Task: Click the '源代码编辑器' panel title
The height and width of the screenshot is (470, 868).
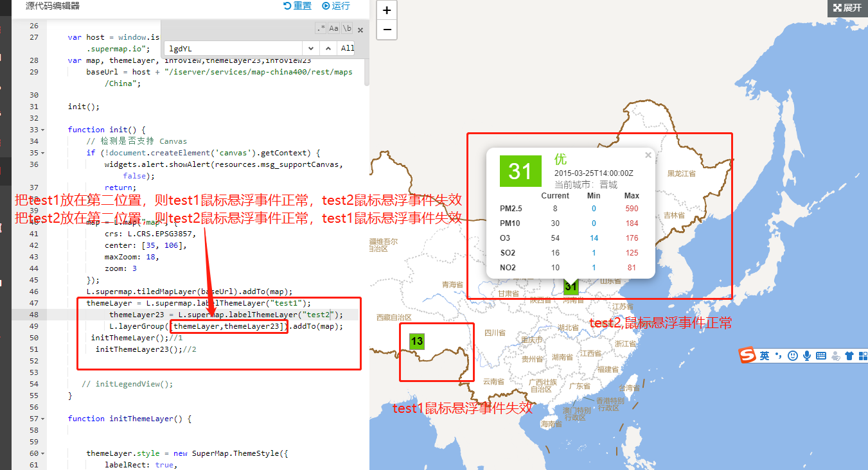Action: [53, 6]
